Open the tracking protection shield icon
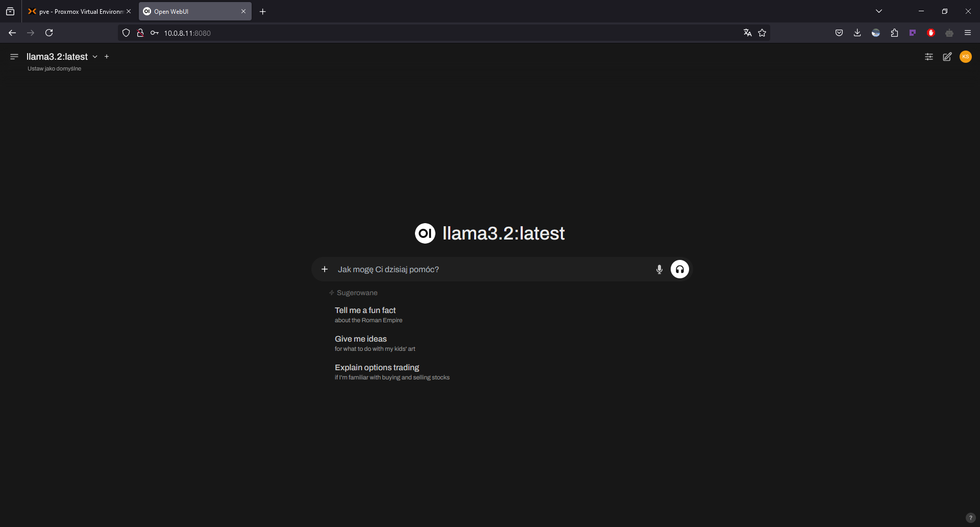This screenshot has height=527, width=980. [126, 33]
